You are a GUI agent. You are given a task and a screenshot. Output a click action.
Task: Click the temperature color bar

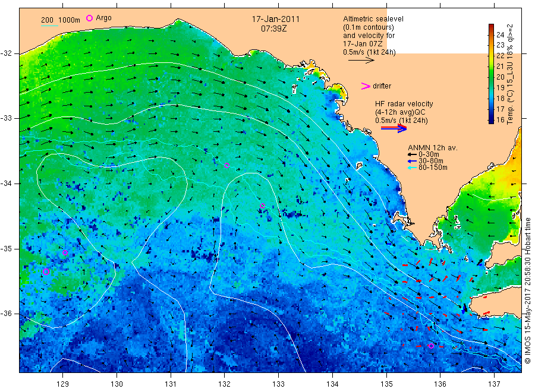click(491, 74)
